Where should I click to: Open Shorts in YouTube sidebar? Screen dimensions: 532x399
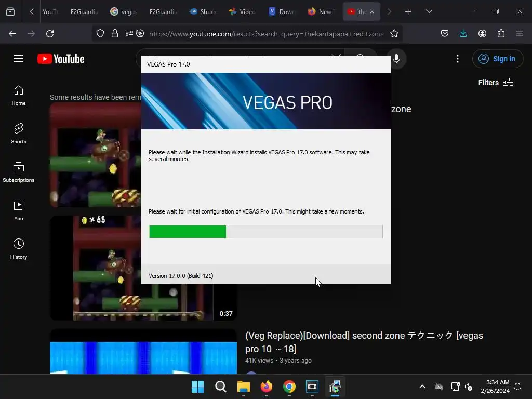(x=19, y=134)
